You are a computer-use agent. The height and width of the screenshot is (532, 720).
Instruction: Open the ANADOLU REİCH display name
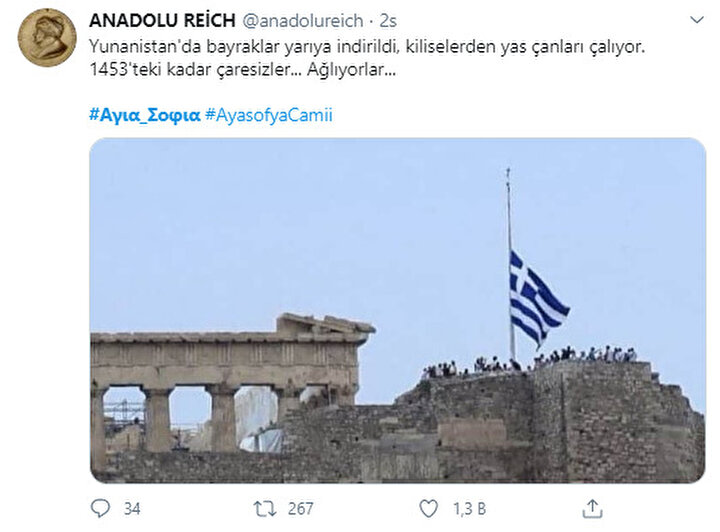coord(163,21)
